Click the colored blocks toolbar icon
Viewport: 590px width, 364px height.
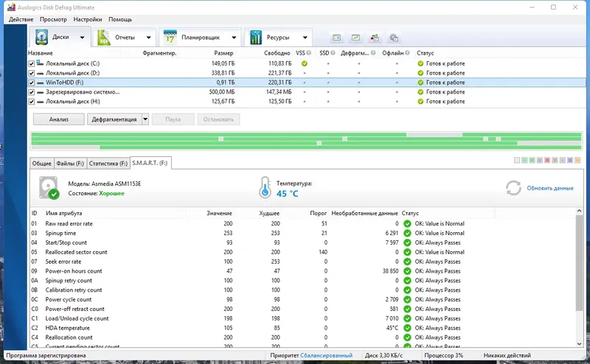(375, 38)
